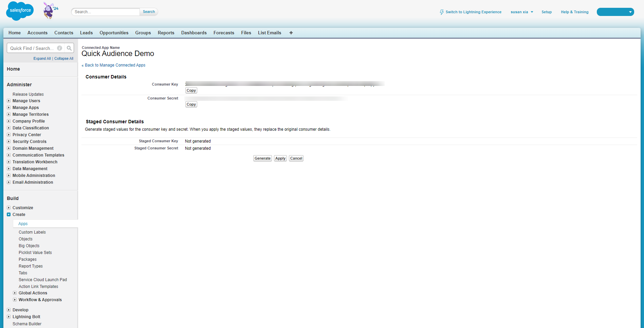
Task: Expand the Develop tree node
Action: 9,310
